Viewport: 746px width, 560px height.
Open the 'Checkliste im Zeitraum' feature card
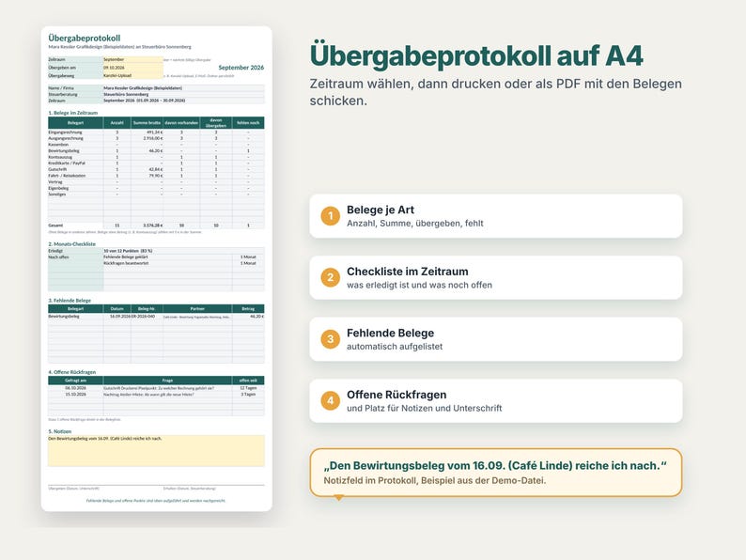[x=496, y=278]
